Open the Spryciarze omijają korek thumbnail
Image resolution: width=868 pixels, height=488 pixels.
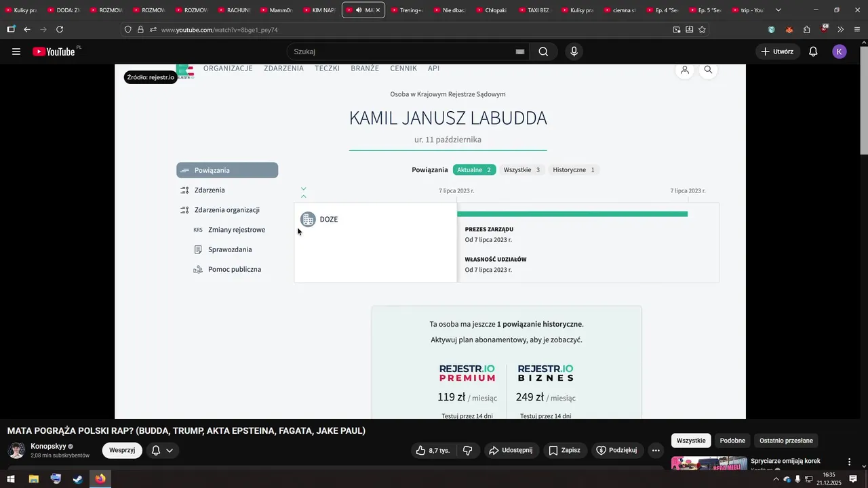(709, 464)
